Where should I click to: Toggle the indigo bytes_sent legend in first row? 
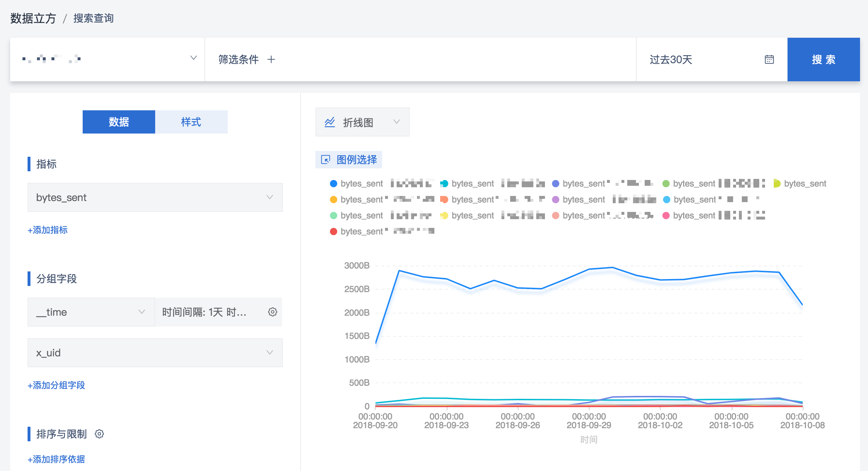(555, 184)
